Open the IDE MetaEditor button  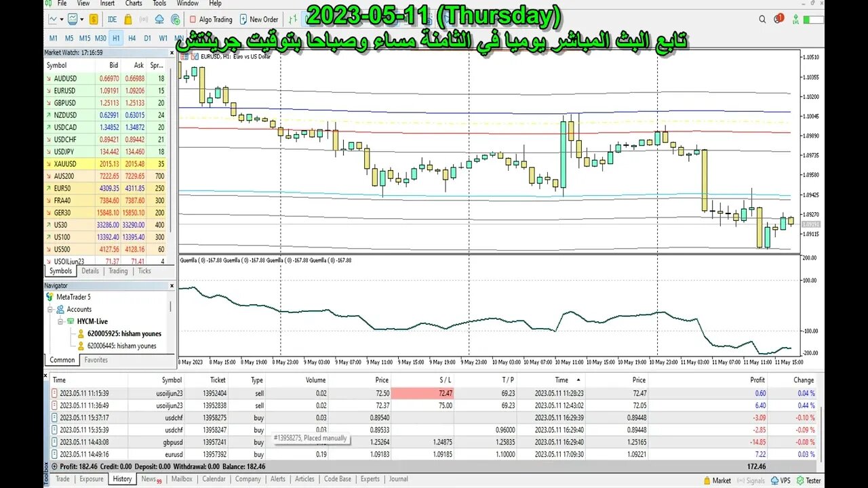tap(112, 20)
